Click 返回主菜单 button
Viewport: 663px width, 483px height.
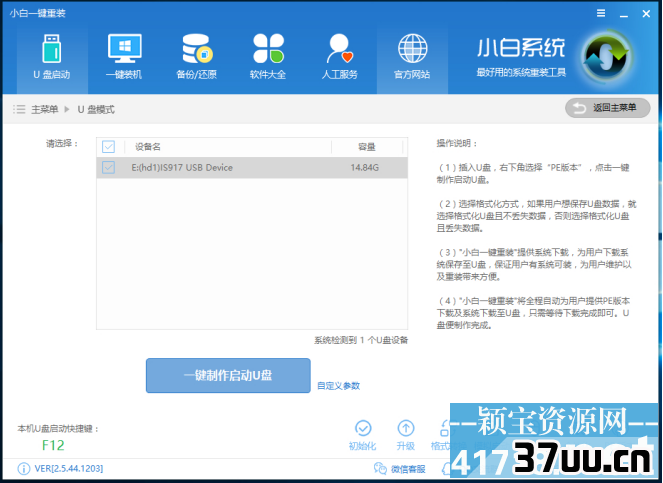pyautogui.click(x=608, y=108)
